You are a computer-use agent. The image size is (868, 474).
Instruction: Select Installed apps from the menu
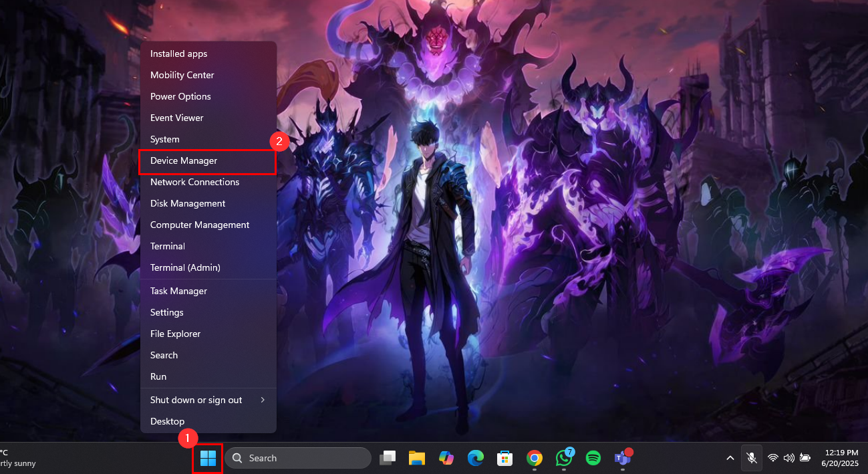pyautogui.click(x=208, y=53)
